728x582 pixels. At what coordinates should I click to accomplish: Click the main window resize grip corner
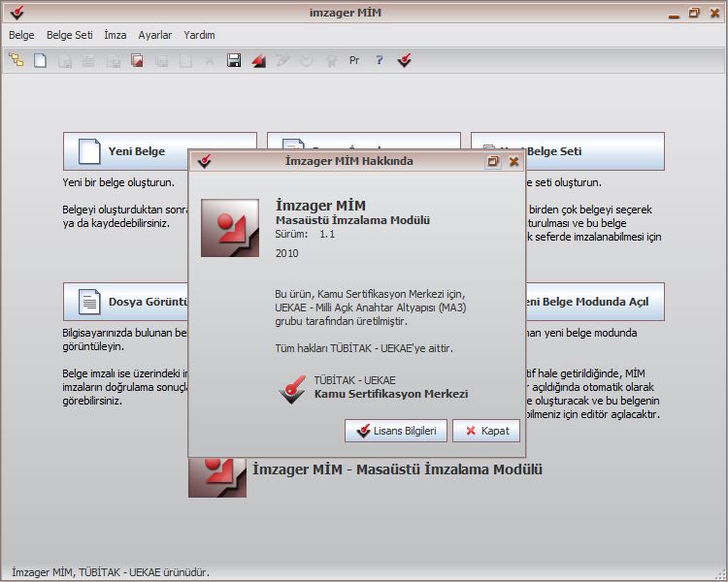click(721, 575)
